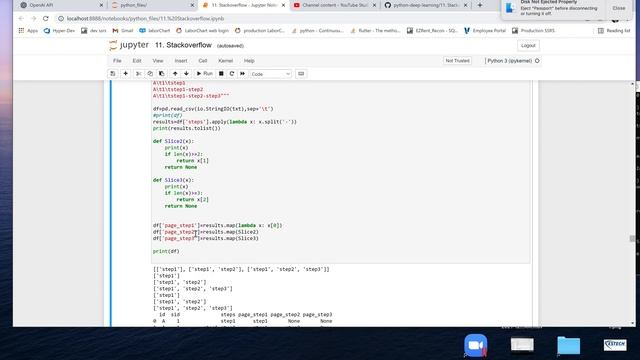Save and checkpoint the notebook

113,74
